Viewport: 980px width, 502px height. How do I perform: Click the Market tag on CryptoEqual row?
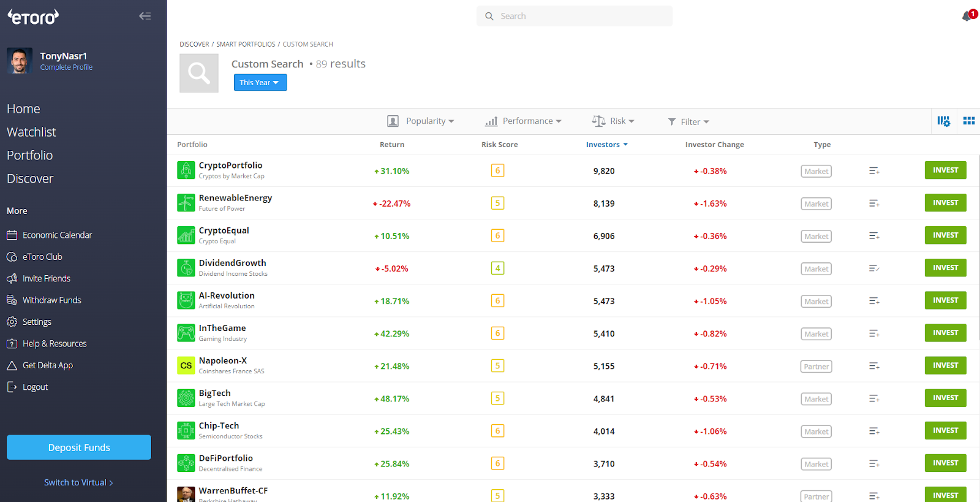point(816,237)
